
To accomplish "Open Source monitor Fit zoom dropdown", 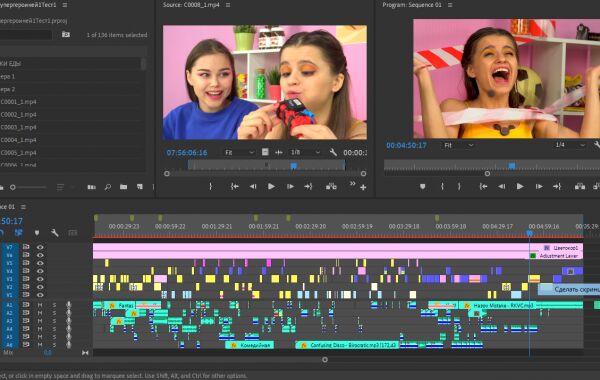I will [240, 152].
